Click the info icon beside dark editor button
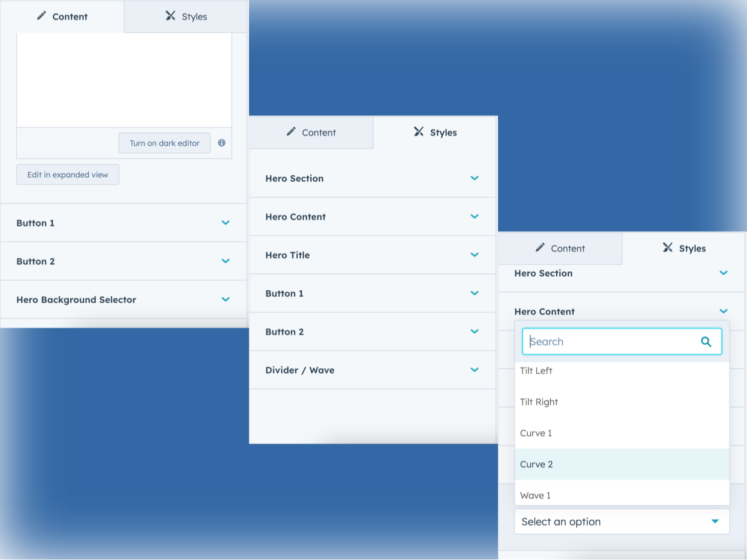This screenshot has height=560, width=747. pos(221,143)
